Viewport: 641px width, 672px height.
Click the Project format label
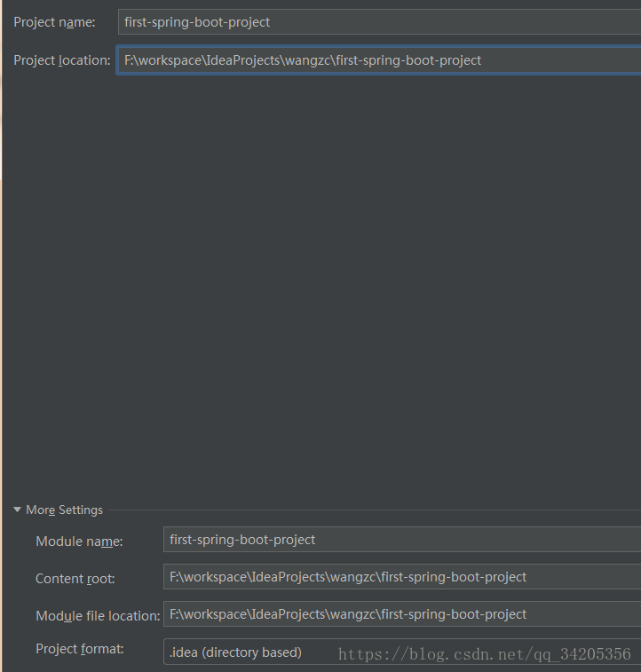(x=80, y=649)
